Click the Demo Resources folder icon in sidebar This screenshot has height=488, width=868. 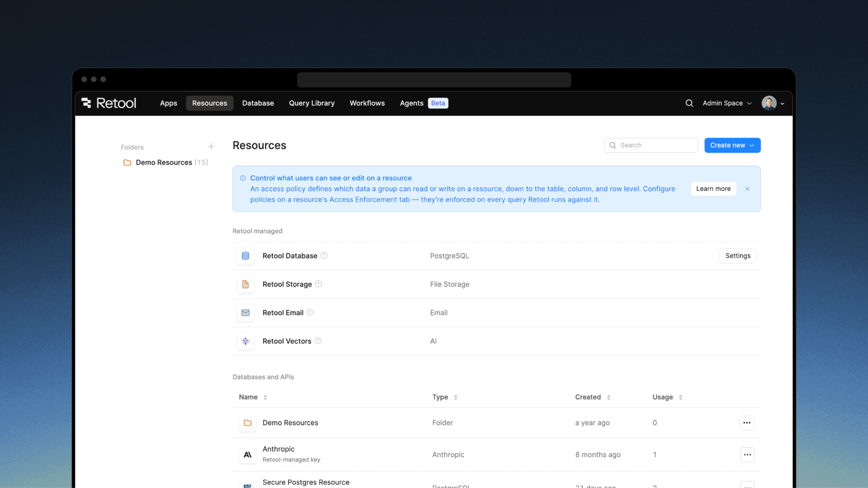click(127, 162)
